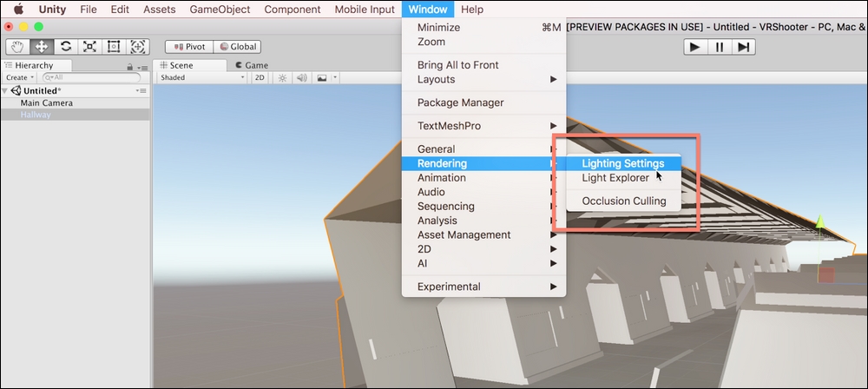Toggle scene audio speaker icon
Image resolution: width=868 pixels, height=389 pixels.
click(x=302, y=77)
